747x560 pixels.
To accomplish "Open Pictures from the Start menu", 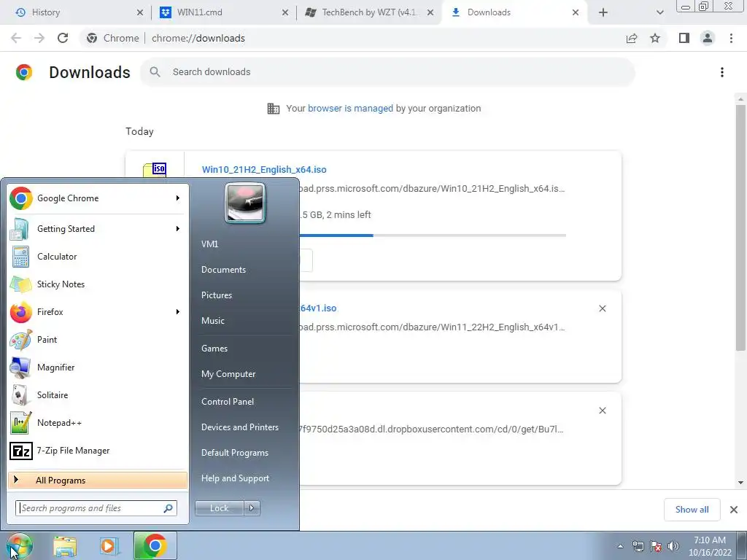I will [217, 295].
